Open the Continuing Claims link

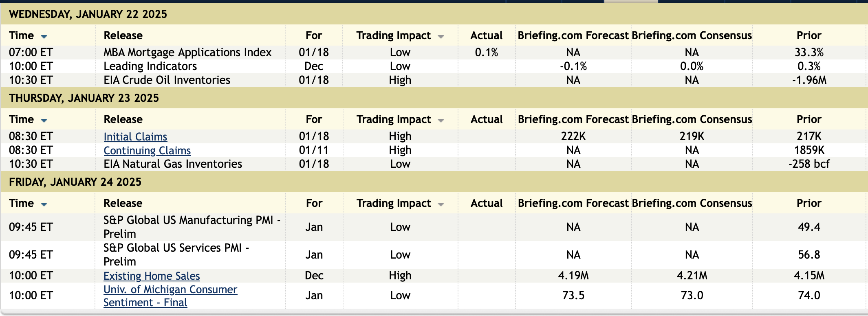(x=147, y=151)
